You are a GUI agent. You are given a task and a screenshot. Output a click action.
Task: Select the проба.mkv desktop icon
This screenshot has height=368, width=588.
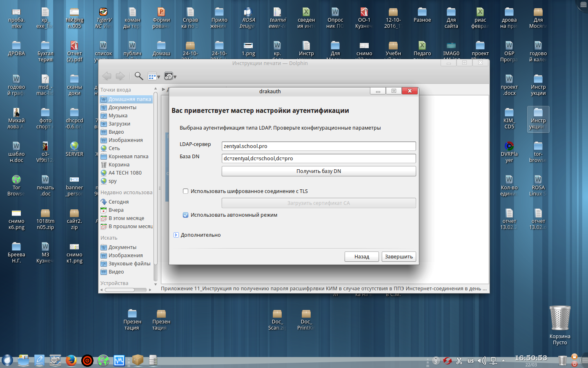click(16, 18)
